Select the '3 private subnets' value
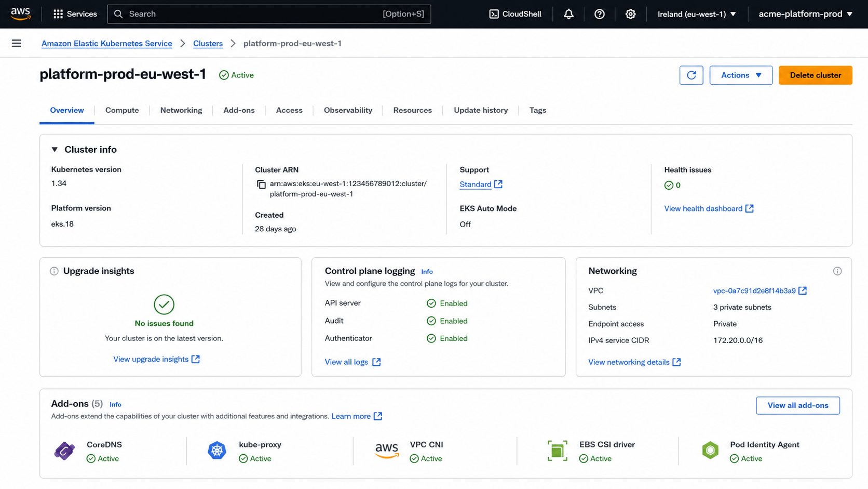The height and width of the screenshot is (489, 868). [742, 307]
